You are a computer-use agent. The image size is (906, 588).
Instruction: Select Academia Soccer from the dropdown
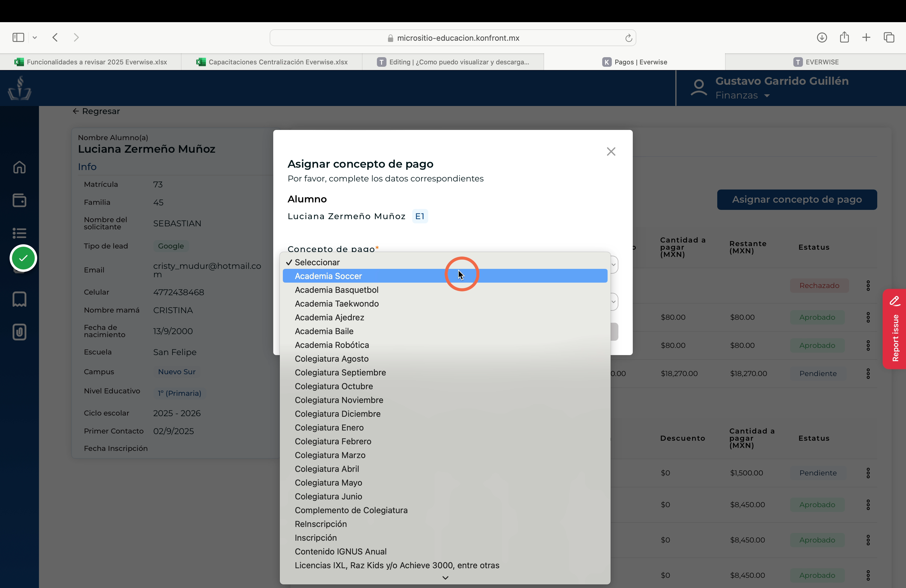pos(445,276)
